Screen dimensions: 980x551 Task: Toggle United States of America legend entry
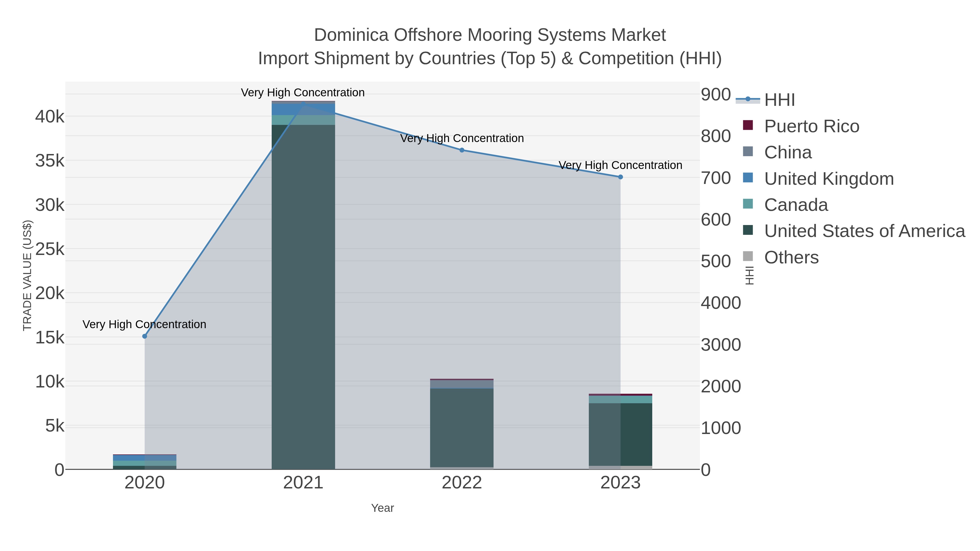click(x=854, y=231)
